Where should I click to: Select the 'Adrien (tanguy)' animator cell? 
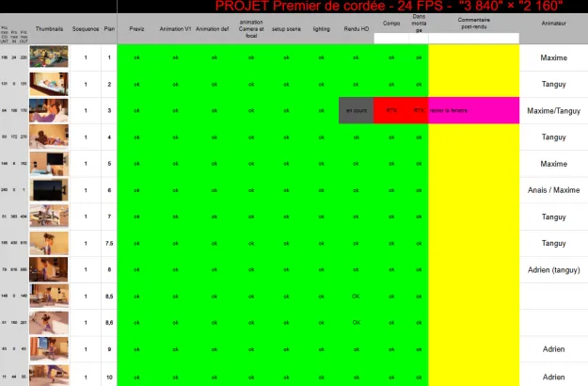click(x=553, y=269)
